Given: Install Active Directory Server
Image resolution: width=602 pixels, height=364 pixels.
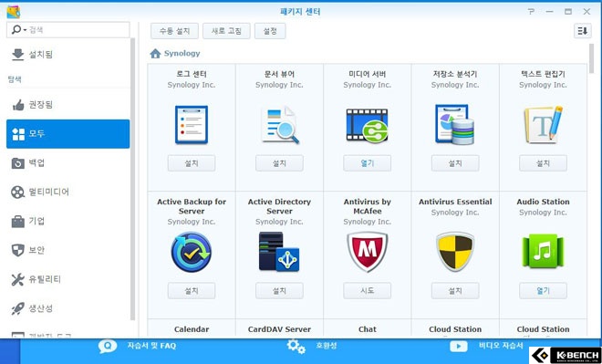Looking at the screenshot, I should [x=279, y=291].
